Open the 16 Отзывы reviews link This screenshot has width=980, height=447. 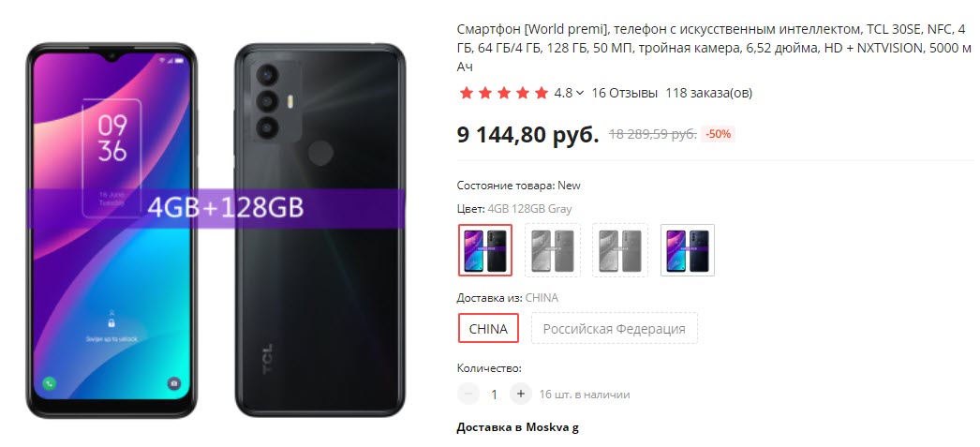[624, 93]
